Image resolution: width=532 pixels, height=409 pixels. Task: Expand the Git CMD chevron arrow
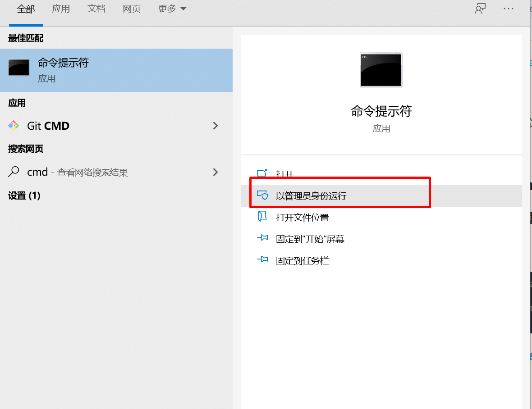tap(216, 126)
